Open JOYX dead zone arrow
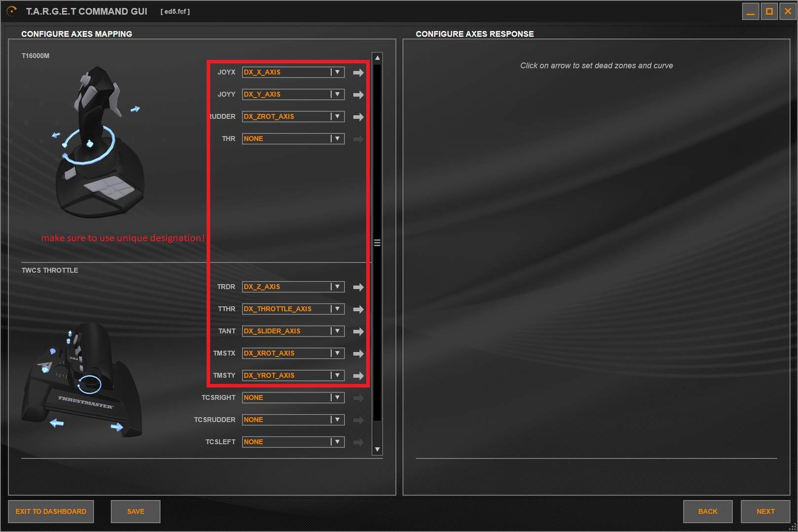 tap(358, 72)
